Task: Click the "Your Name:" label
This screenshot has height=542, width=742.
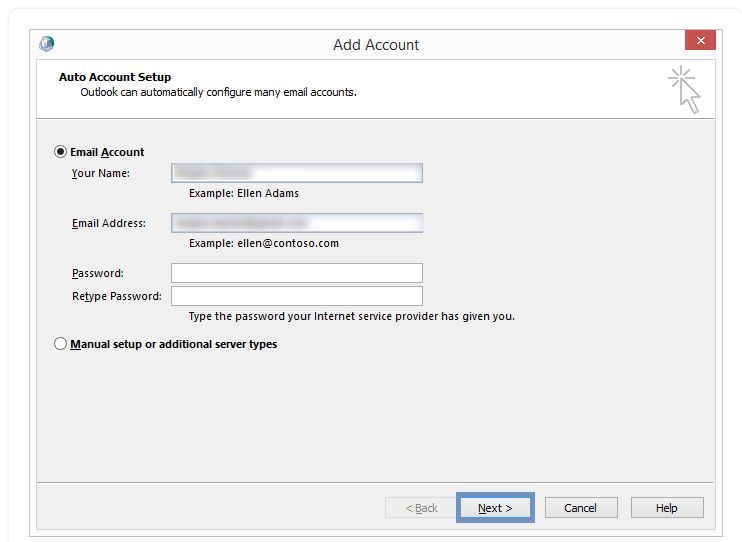Action: click(x=101, y=173)
